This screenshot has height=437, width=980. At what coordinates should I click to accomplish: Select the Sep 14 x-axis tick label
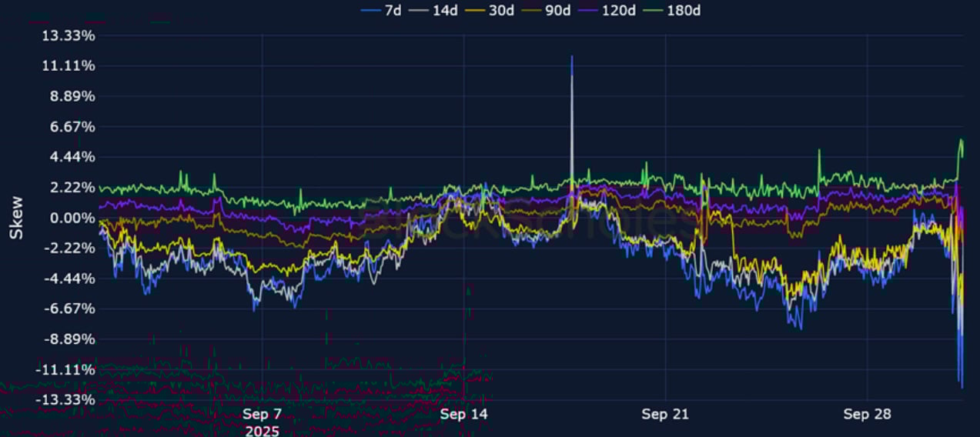(x=463, y=415)
